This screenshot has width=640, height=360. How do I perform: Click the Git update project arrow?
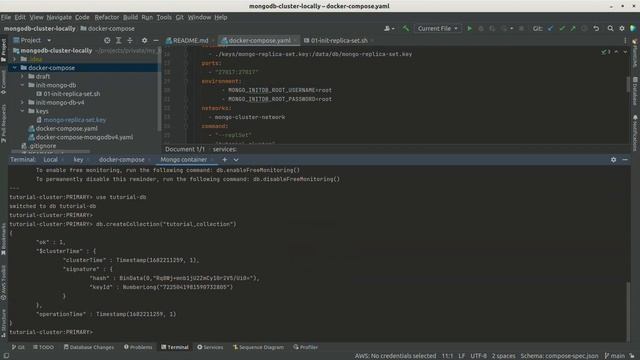tap(551, 29)
